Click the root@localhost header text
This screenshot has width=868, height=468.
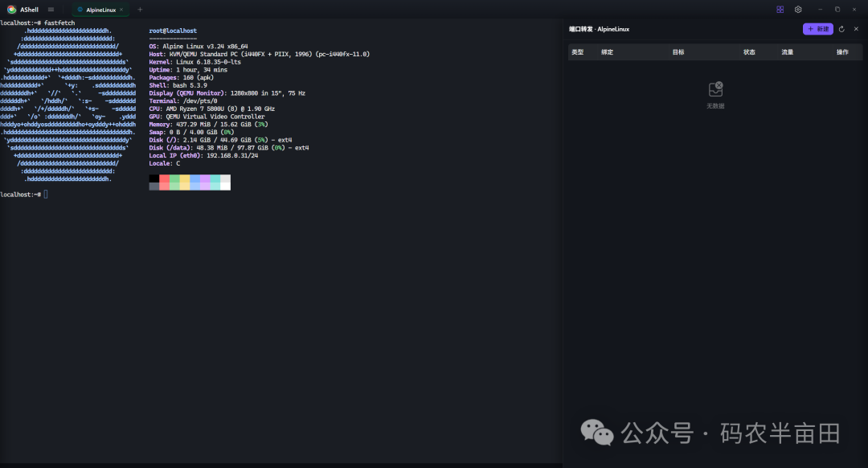click(x=173, y=31)
